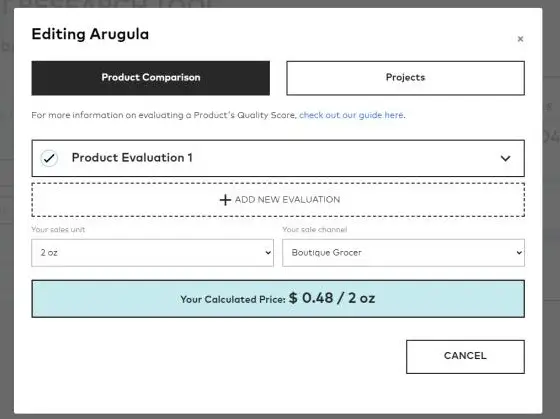
Task: Click the 'Your sales unit' field label
Action: [58, 229]
